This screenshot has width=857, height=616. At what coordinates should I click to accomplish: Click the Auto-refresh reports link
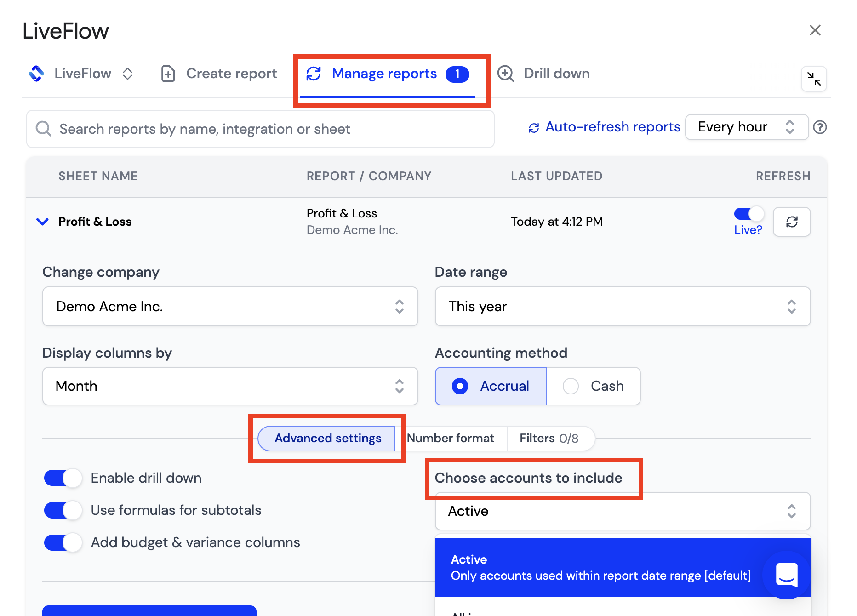pos(612,127)
